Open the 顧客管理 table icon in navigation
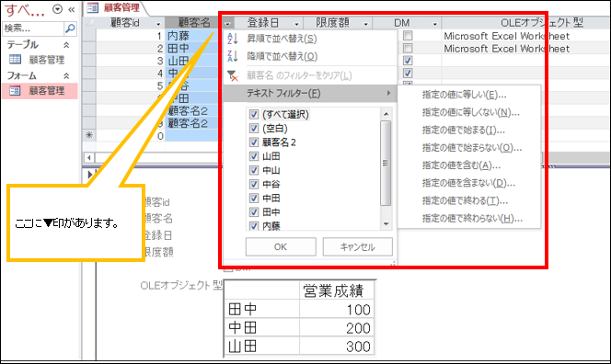Screen dimensions: 611x364 16,60
